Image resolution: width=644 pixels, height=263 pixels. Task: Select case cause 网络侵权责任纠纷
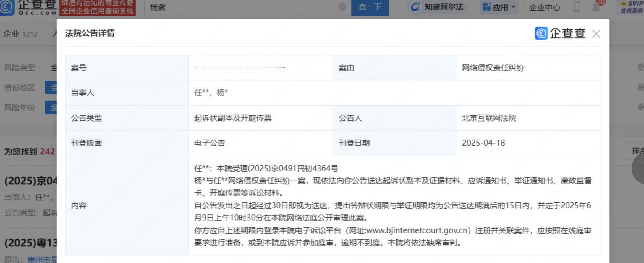493,68
